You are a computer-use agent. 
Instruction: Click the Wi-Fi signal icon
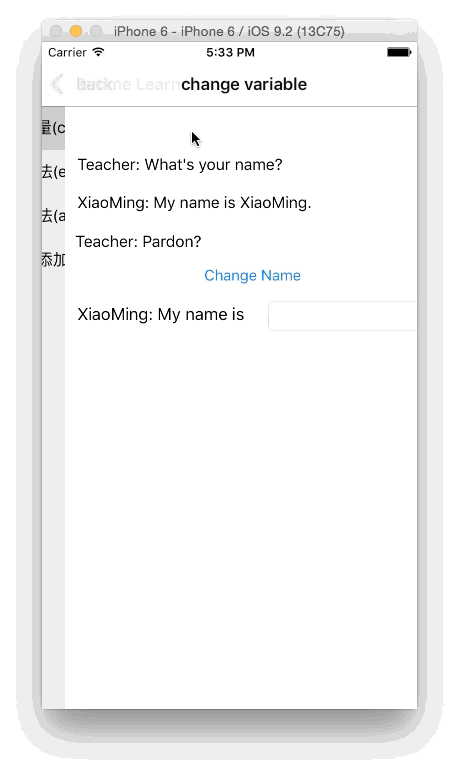(x=98, y=52)
